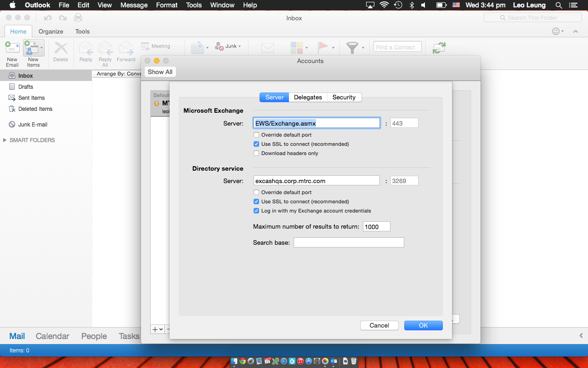The width and height of the screenshot is (588, 368).
Task: Click the Filter Email funnel icon
Action: pyautogui.click(x=352, y=47)
